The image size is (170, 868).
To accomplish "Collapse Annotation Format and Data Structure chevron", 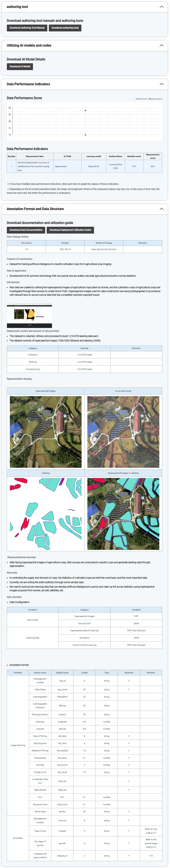I will (x=161, y=209).
